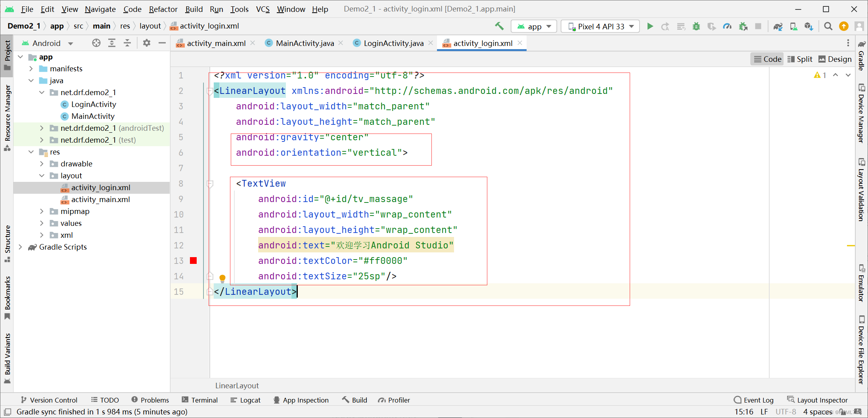Open the Version Control tool window
This screenshot has height=418, width=868.
(49, 400)
